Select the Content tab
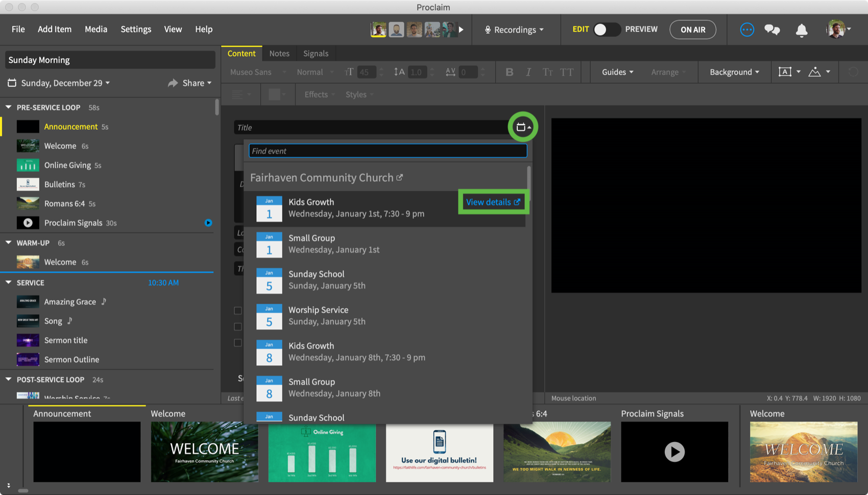The width and height of the screenshot is (868, 495). 242,53
